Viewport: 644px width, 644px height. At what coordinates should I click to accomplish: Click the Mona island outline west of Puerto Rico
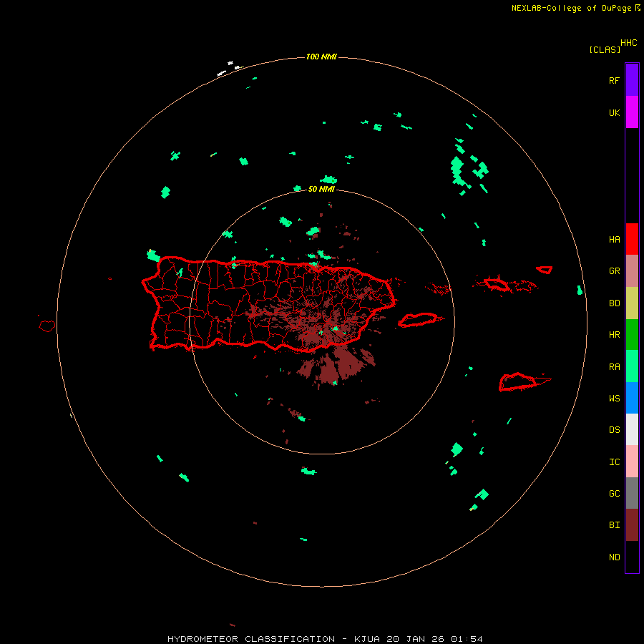click(47, 326)
